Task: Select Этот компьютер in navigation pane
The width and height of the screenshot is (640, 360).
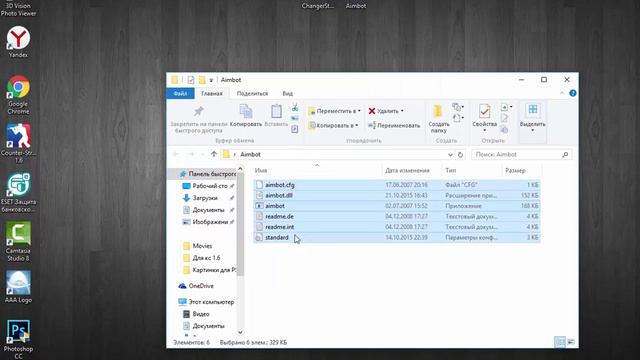Action: pyautogui.click(x=211, y=302)
